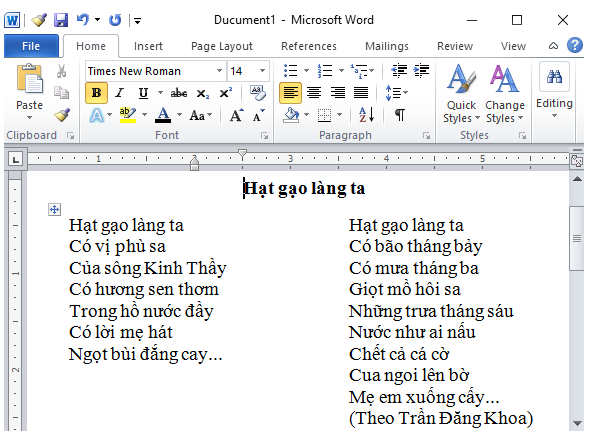591x434 pixels.
Task: Toggle Bold formatting off
Action: click(x=96, y=93)
